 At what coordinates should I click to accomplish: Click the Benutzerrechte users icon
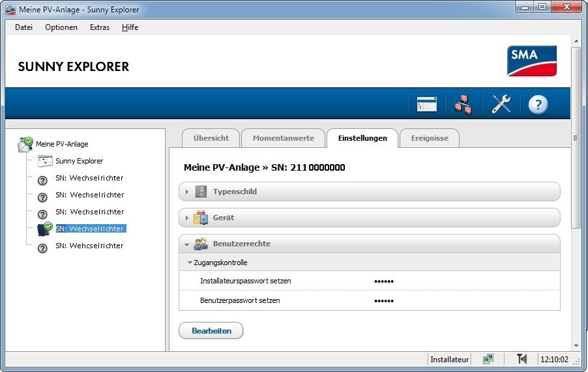pyautogui.click(x=201, y=244)
